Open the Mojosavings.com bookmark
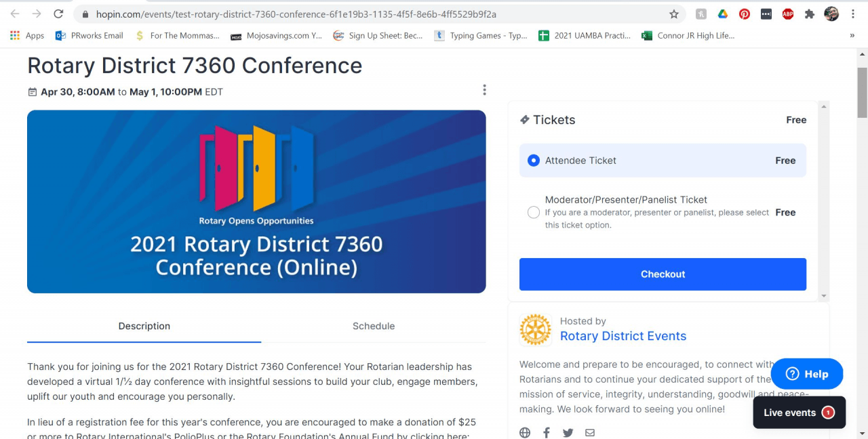 [x=277, y=36]
